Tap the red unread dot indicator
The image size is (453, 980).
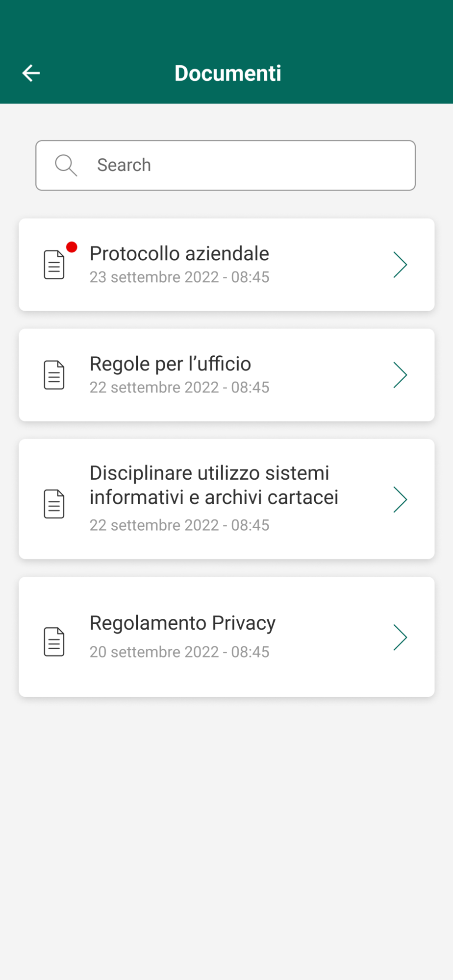(x=72, y=247)
